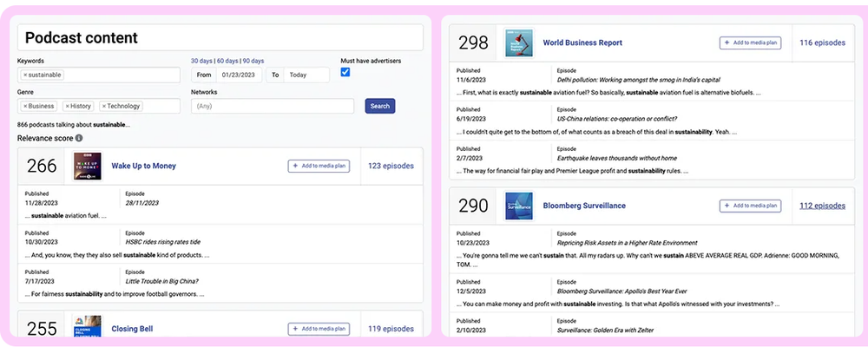Open World Business Report podcast artwork
The width and height of the screenshot is (868, 347).
[519, 43]
